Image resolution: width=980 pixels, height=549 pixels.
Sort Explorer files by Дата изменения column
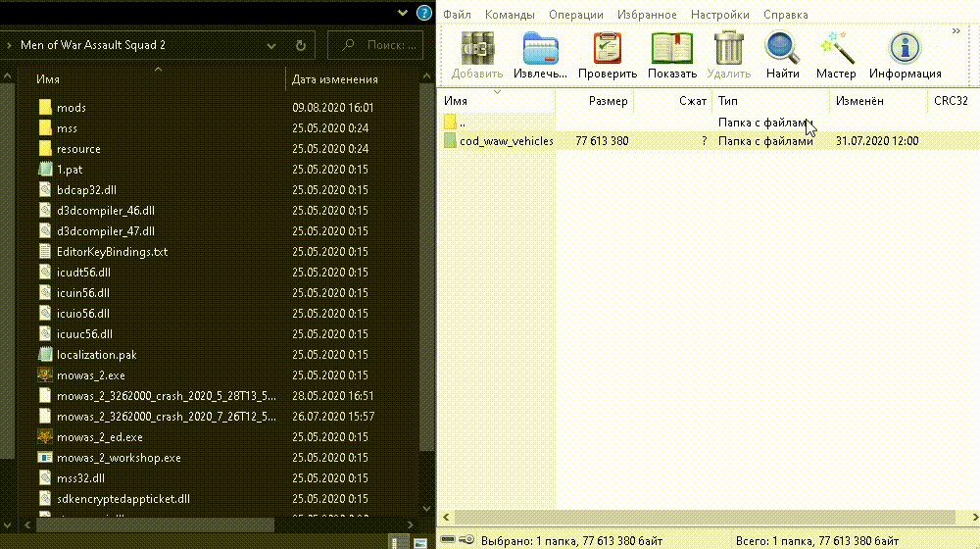tap(335, 79)
